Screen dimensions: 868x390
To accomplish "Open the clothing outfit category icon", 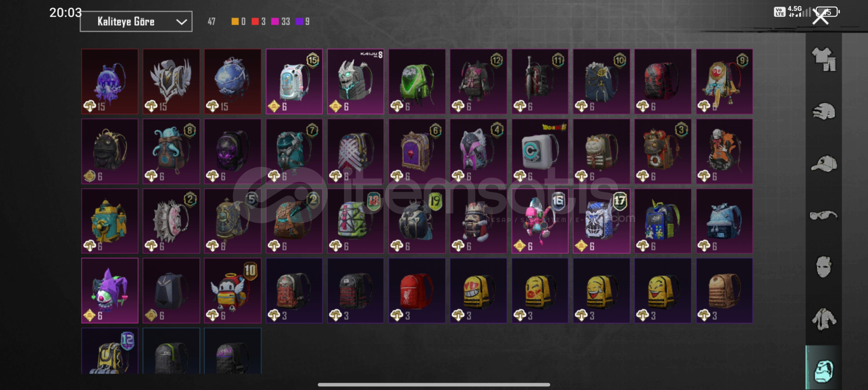I will point(824,59).
